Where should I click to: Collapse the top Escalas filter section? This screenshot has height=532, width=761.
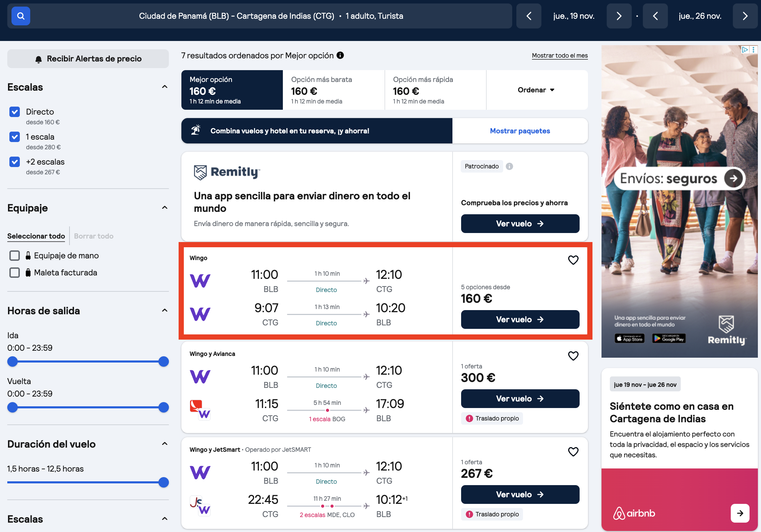tap(165, 87)
